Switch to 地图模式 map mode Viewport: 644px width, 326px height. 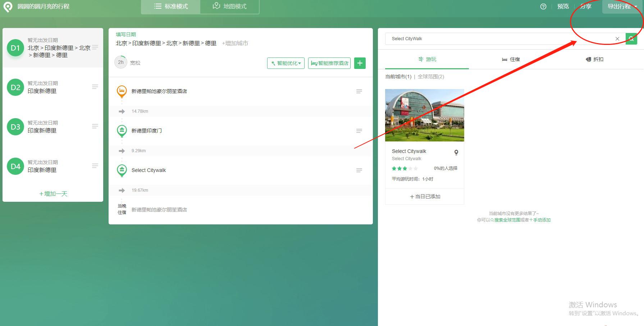(x=230, y=6)
